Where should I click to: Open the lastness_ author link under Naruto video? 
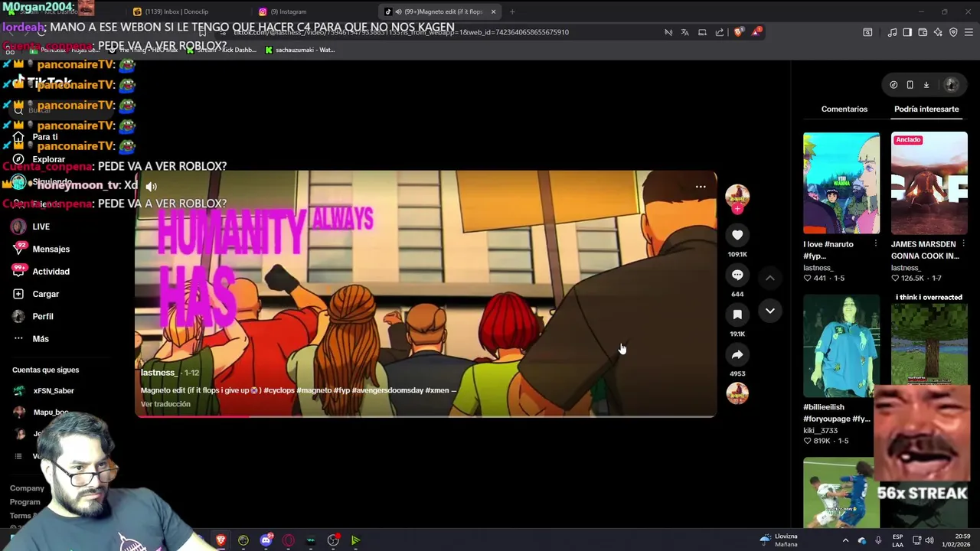818,268
